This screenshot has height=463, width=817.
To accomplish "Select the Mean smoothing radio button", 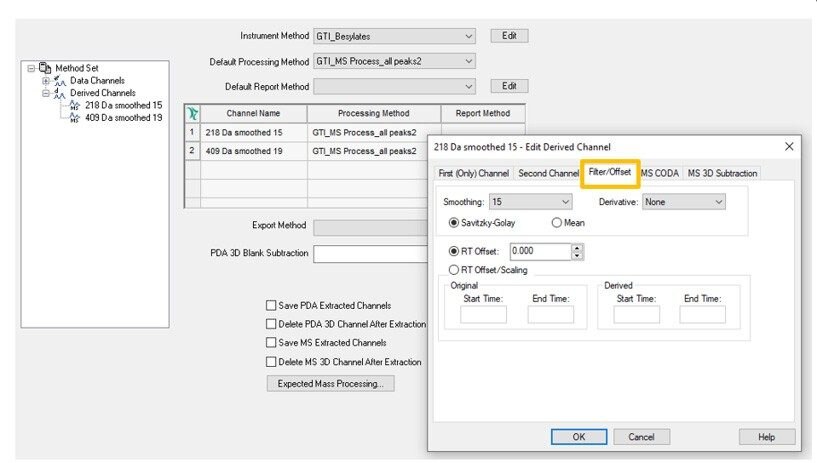I will 556,223.
